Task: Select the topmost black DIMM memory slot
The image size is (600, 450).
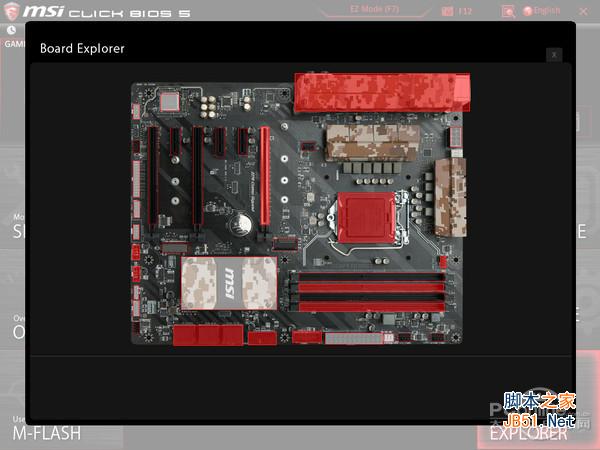Action: click(371, 276)
